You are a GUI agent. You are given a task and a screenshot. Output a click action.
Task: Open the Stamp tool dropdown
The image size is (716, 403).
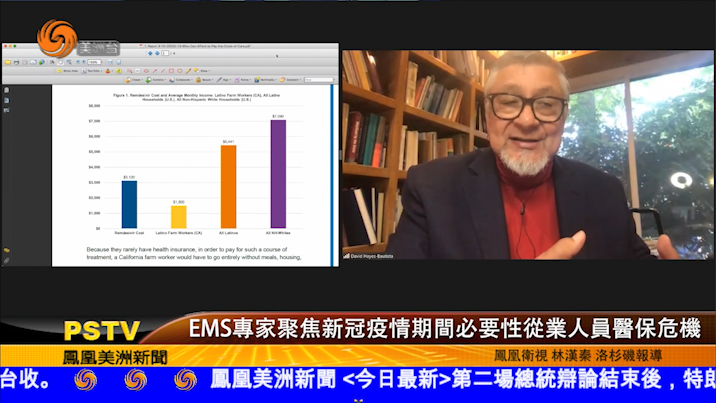109,71
